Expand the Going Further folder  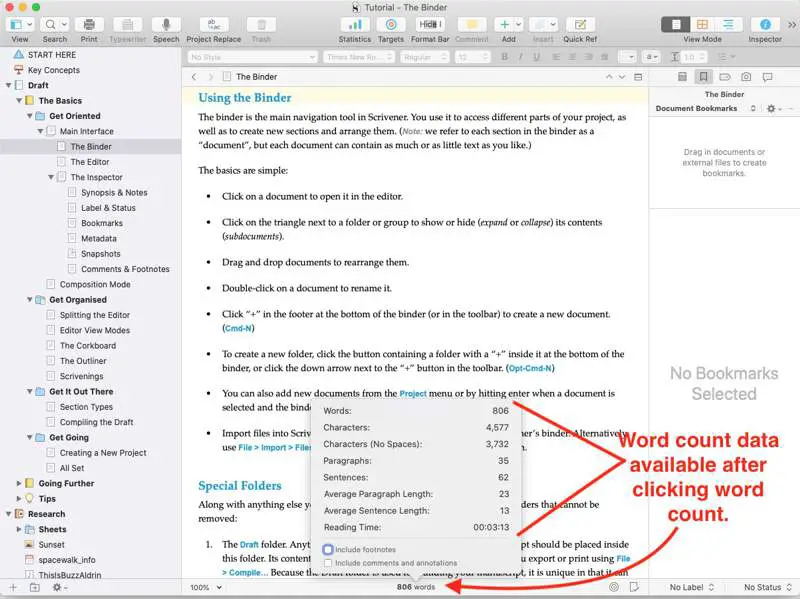pyautogui.click(x=19, y=483)
